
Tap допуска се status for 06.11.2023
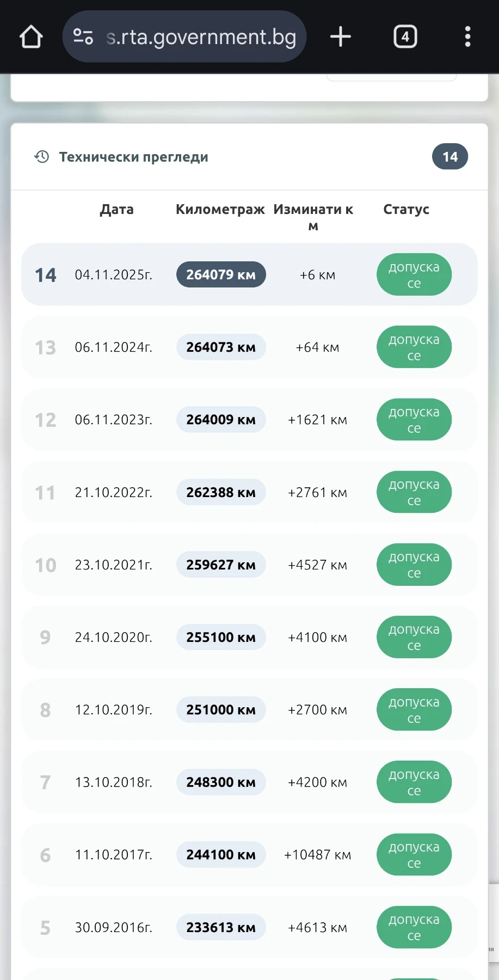point(414,420)
